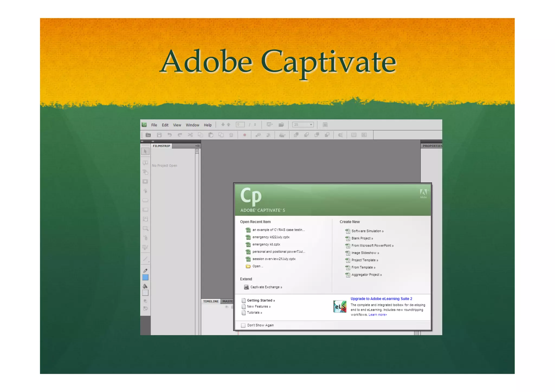Open the Preview dropdown in top bar
Screen dimensions: 555x392
[270, 125]
